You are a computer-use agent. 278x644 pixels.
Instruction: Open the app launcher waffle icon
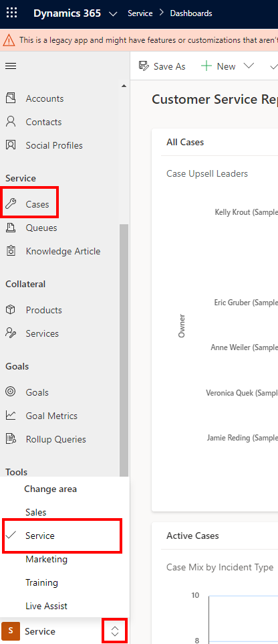click(x=12, y=13)
